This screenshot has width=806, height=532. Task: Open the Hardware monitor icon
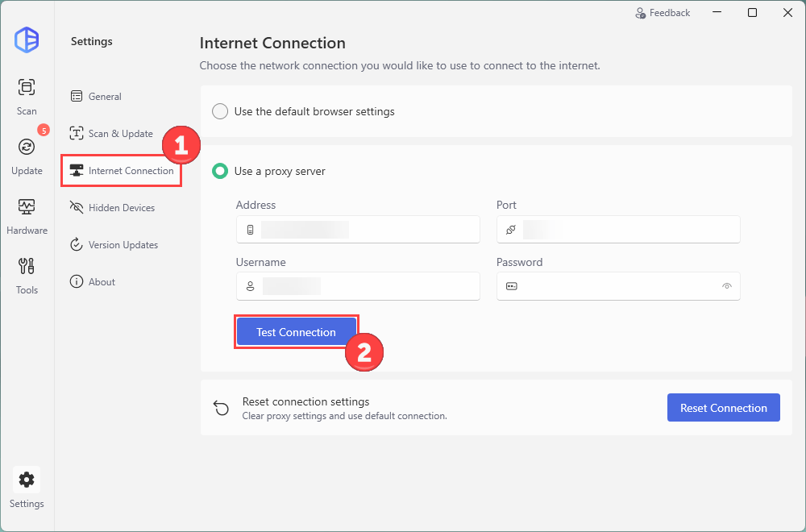click(27, 207)
